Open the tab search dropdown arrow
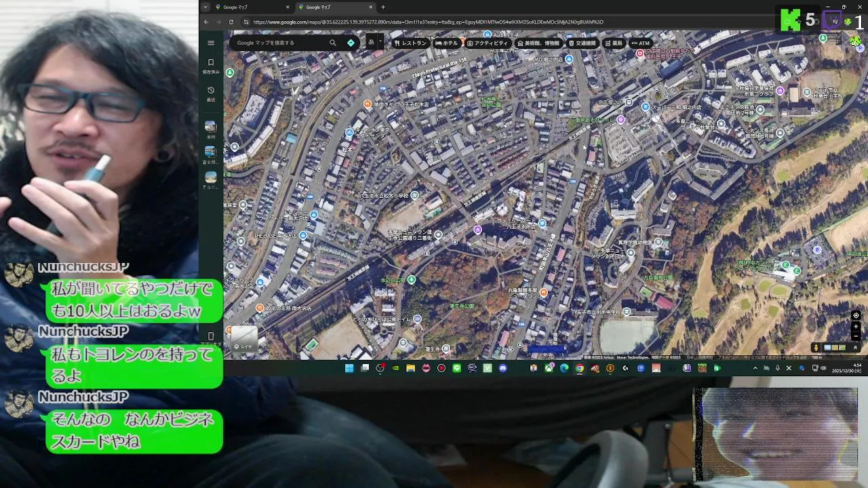The image size is (868, 488). [205, 7]
